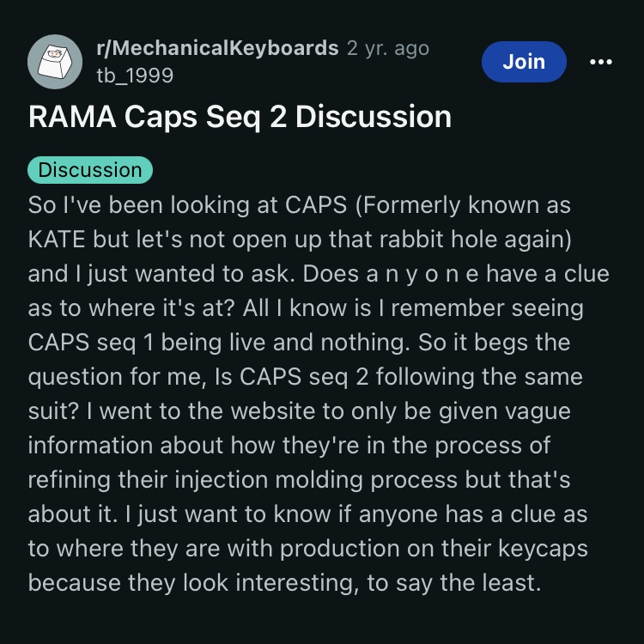Screen dimensions: 644x644
Task: Open tb_1999's user profile
Action: point(135,76)
